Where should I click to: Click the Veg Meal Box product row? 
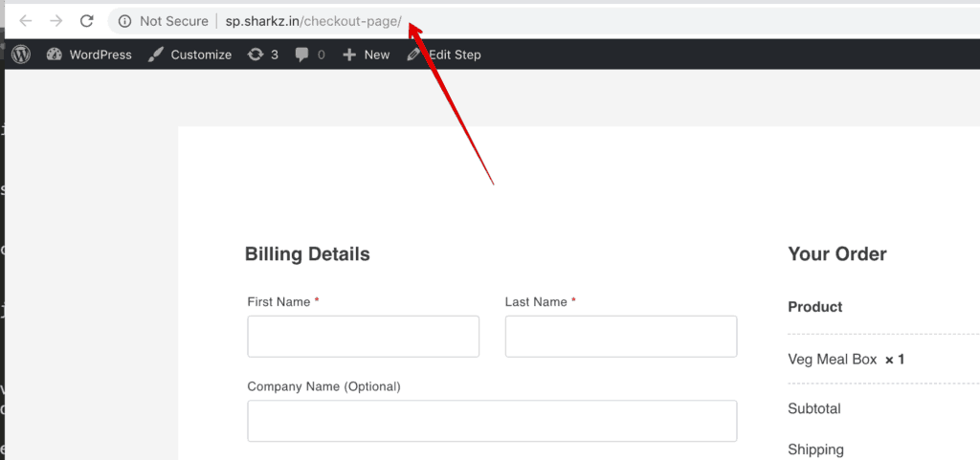(833, 360)
